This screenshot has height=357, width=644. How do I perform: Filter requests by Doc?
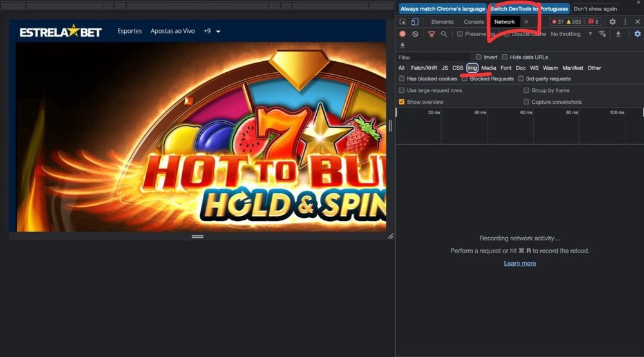pos(521,68)
